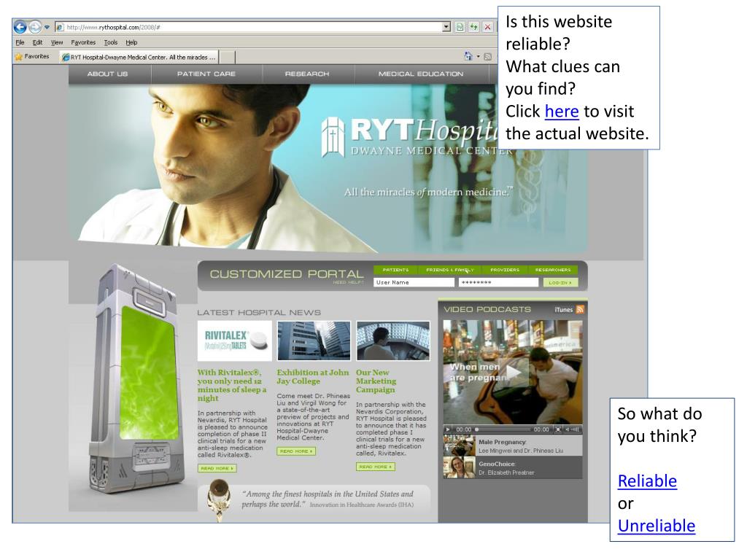Click the green LOG-IN button
The height and width of the screenshot is (560, 747).
(x=560, y=282)
